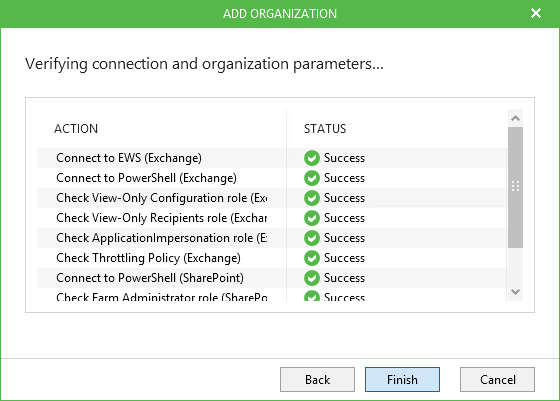This screenshot has width=560, height=401.
Task: Cancel the Add Organization wizard
Action: coord(497,380)
